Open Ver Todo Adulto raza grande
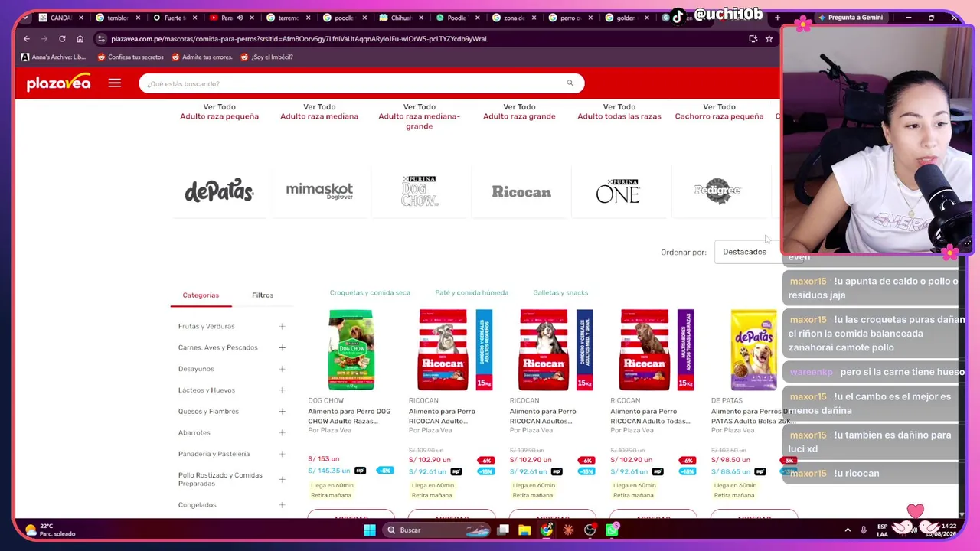The image size is (980, 551). pyautogui.click(x=519, y=112)
